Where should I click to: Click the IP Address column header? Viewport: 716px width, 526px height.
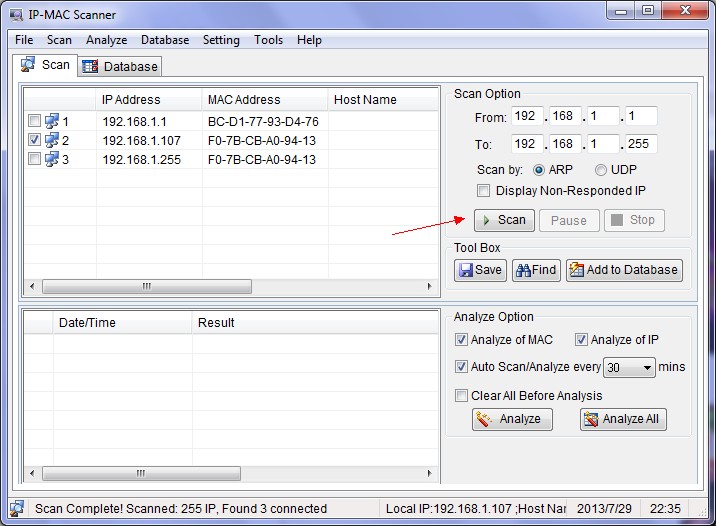pos(149,100)
